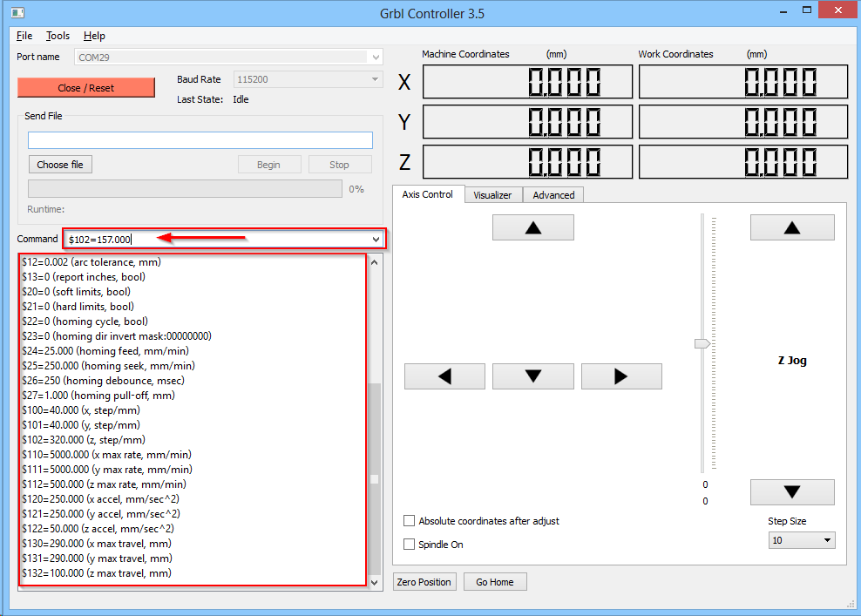The height and width of the screenshot is (616, 861).
Task: Click the file send progress bar
Action: click(x=185, y=189)
